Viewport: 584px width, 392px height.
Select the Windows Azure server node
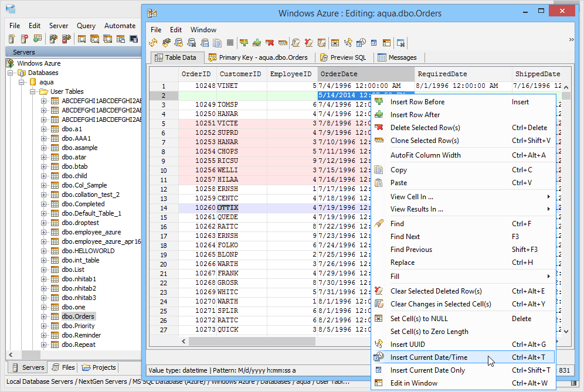coord(39,63)
